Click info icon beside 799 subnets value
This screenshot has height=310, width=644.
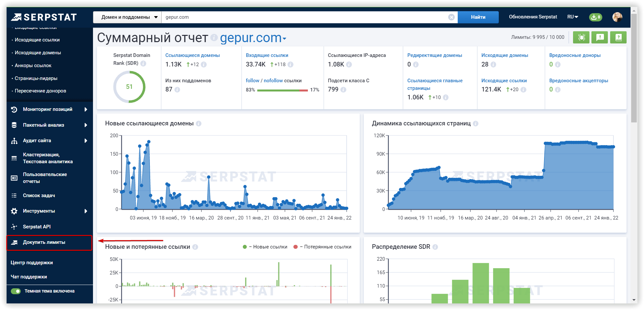pos(343,90)
